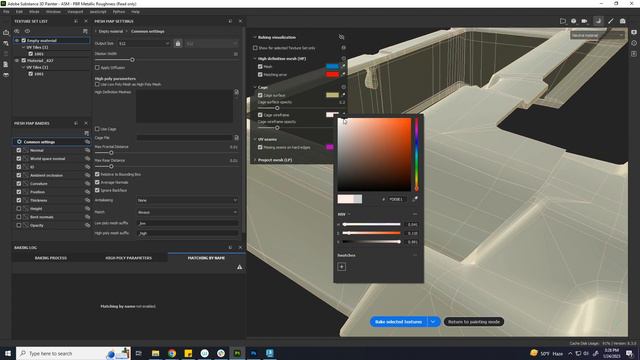Collapse the Baking visualization section
The image size is (640, 360).
pos(255,37)
